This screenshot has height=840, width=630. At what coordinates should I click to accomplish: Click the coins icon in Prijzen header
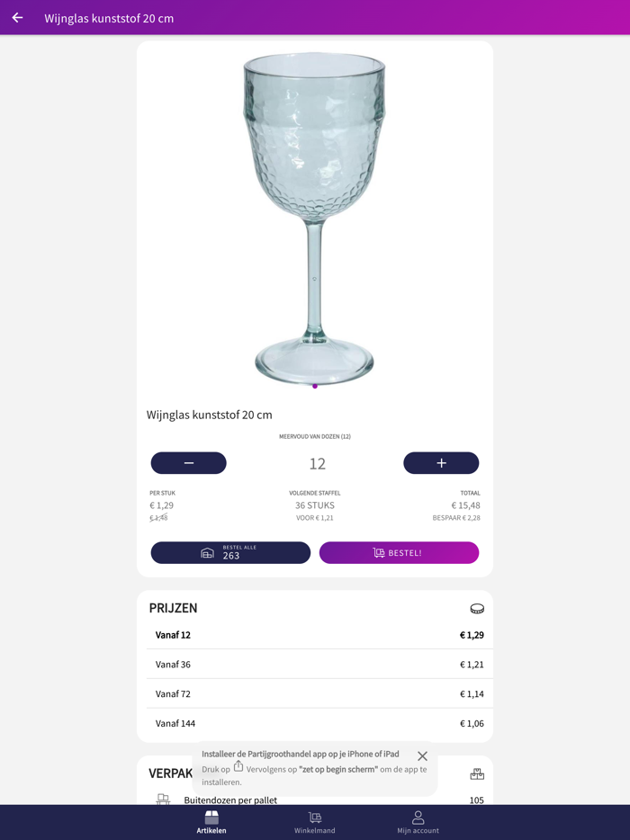(477, 609)
